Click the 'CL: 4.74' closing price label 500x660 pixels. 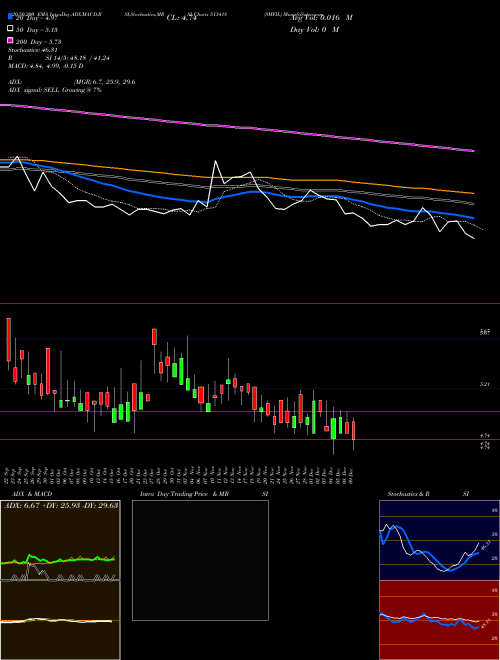pos(182,18)
